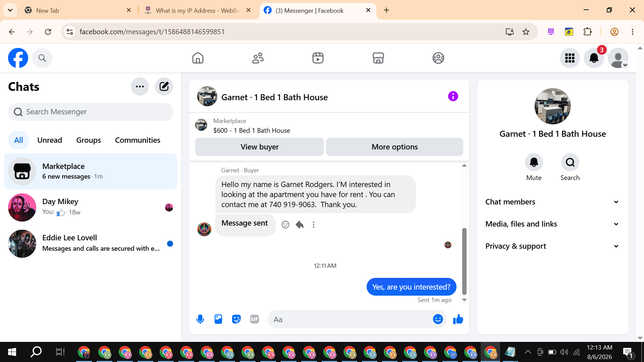Image resolution: width=644 pixels, height=362 pixels.
Task: Open the Chrome three-dot menu
Action: pyautogui.click(x=633, y=32)
